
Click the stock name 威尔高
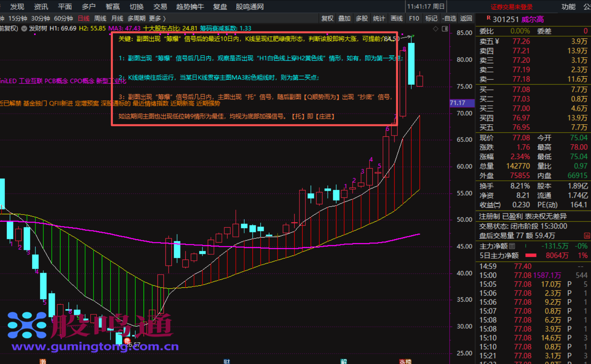coord(533,19)
